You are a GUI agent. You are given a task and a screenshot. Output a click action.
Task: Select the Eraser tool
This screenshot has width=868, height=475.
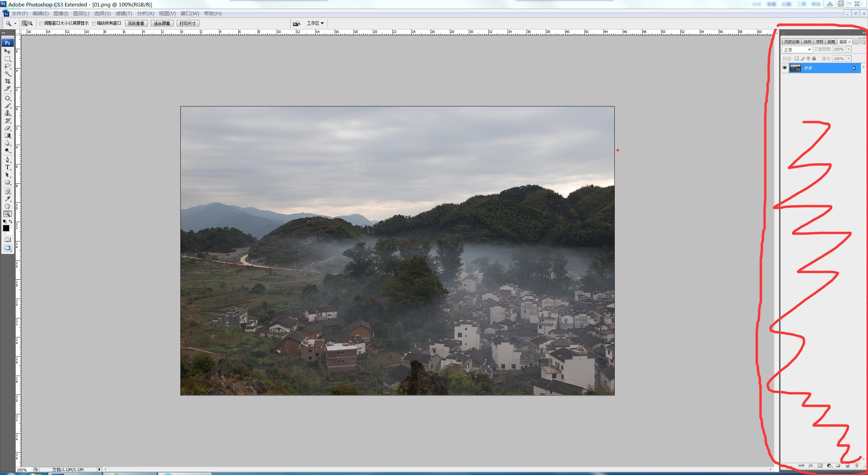tap(7, 128)
